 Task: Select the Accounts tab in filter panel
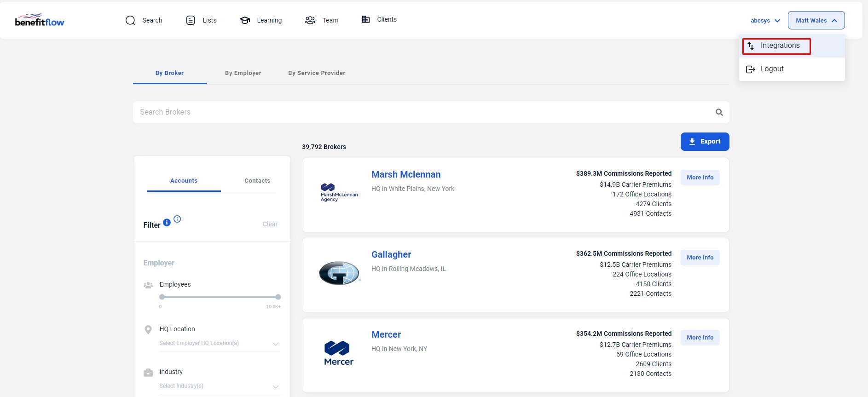tap(184, 181)
